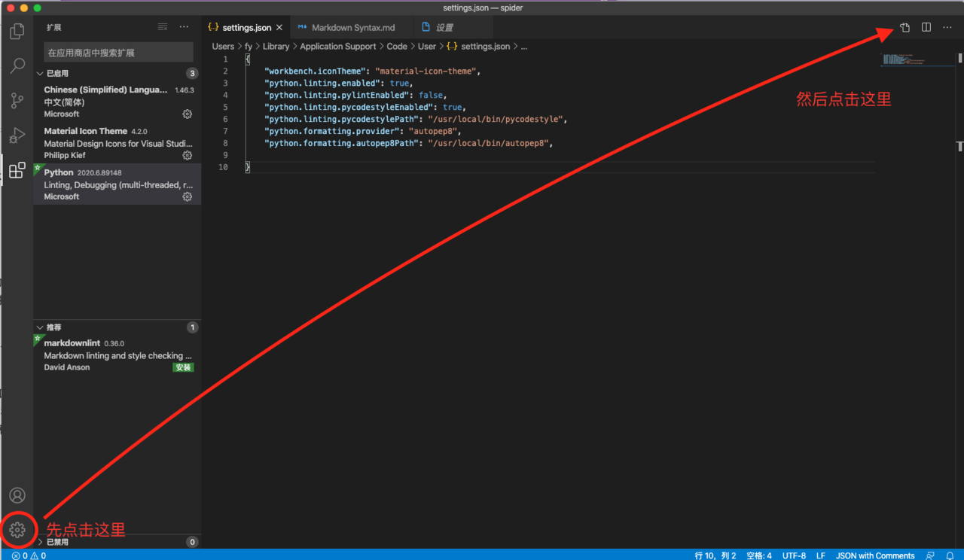Open the Accounts menu icon
Viewport: 964px width, 560px height.
pyautogui.click(x=17, y=495)
